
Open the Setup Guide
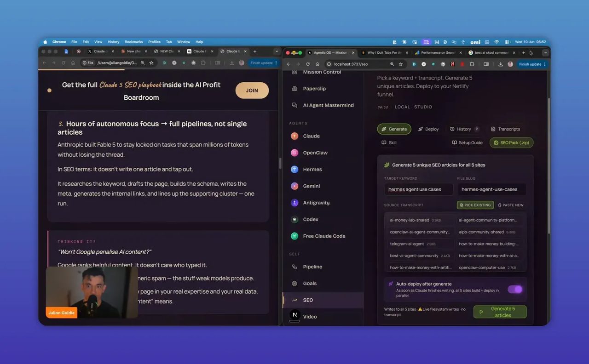pos(467,142)
